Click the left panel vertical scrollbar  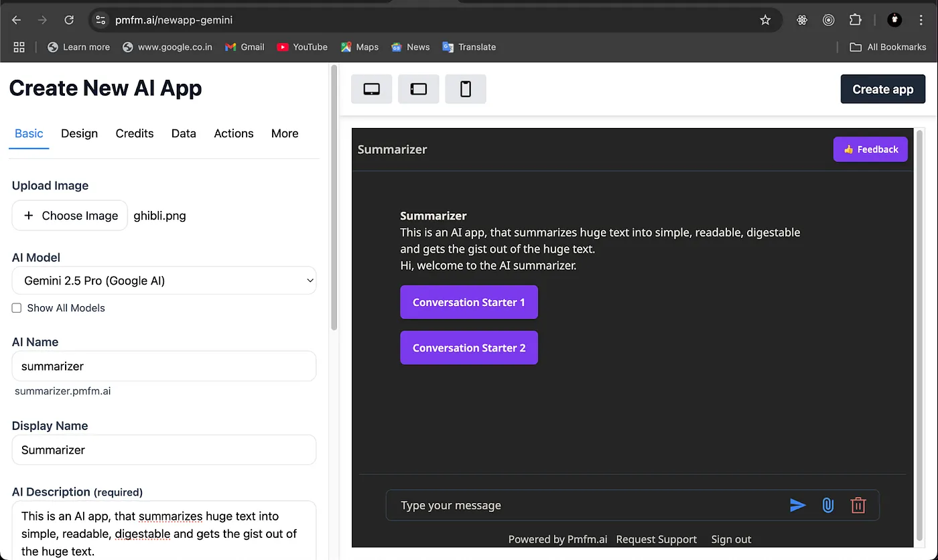pos(334,198)
